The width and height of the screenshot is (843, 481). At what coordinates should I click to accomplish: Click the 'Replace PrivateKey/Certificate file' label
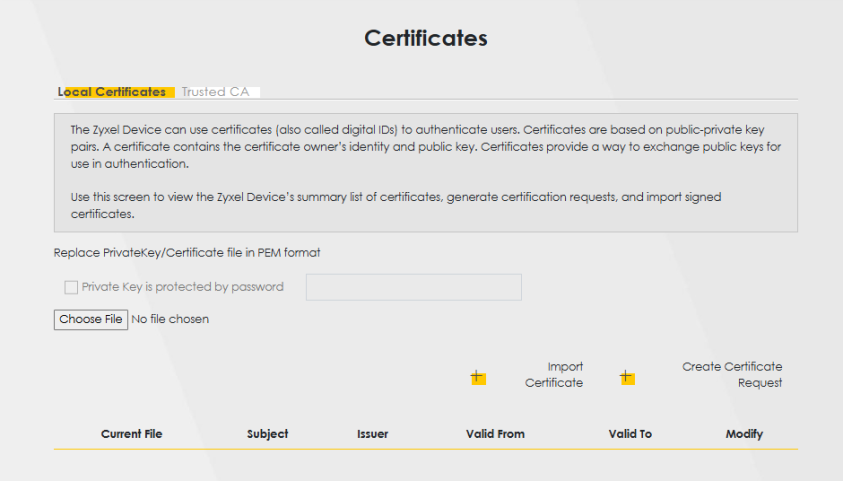pyautogui.click(x=188, y=253)
